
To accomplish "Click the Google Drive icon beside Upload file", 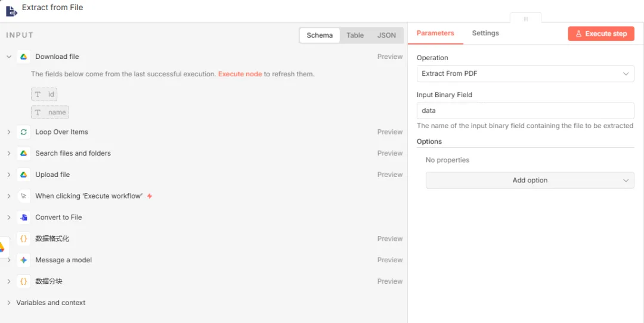I will pos(24,175).
